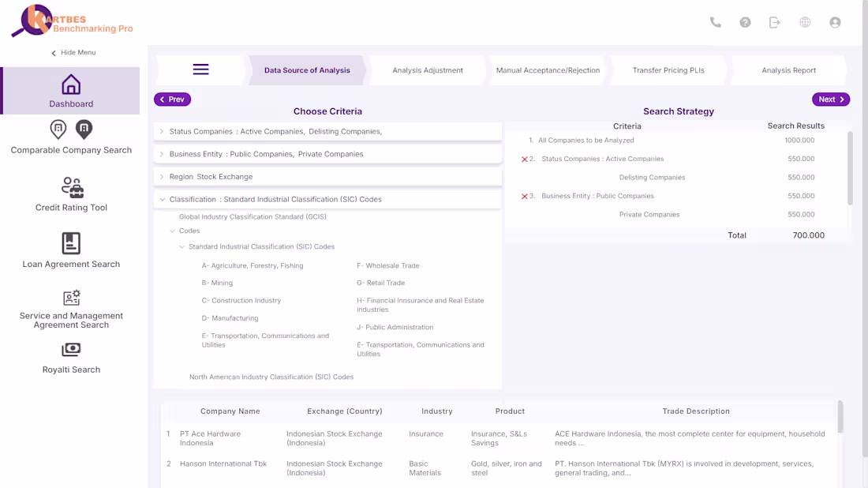This screenshot has width=868, height=488.
Task: Select Hanson International Tbk row
Action: [x=498, y=468]
